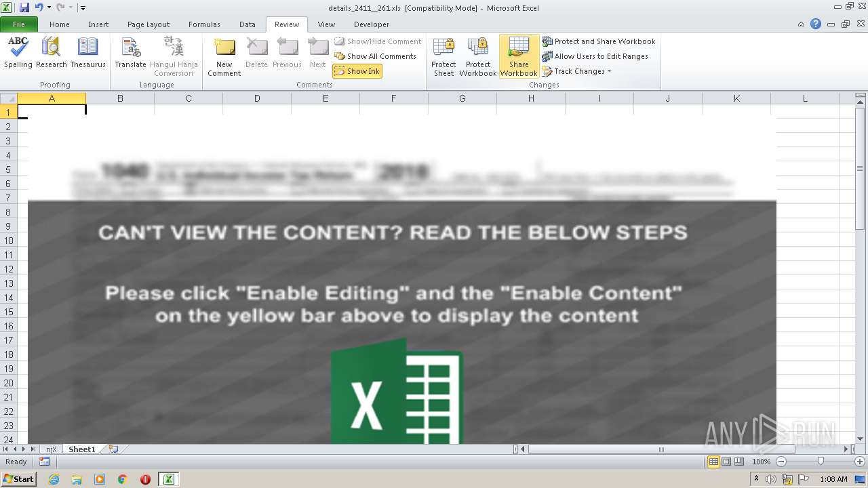
Task: Open Chrome from the taskbar
Action: (x=122, y=479)
